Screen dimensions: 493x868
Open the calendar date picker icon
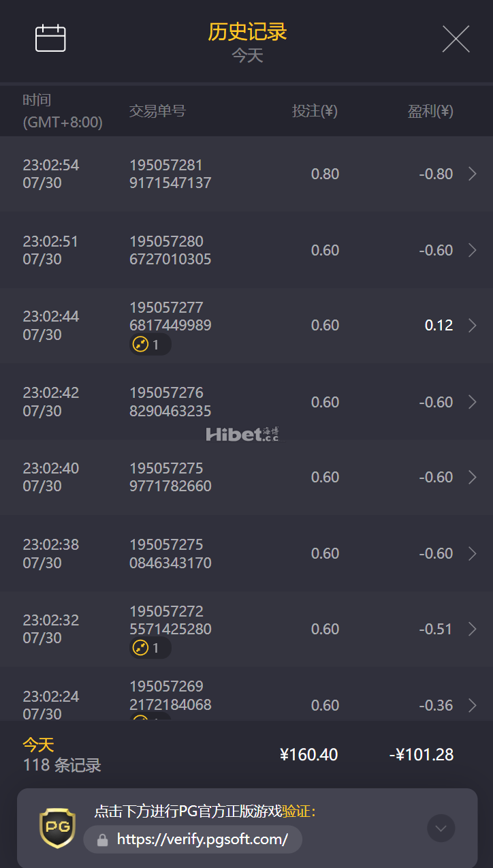pos(50,38)
